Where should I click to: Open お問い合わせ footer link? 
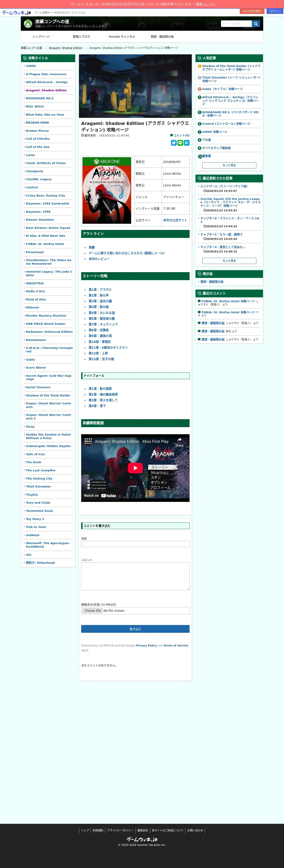click(x=195, y=831)
